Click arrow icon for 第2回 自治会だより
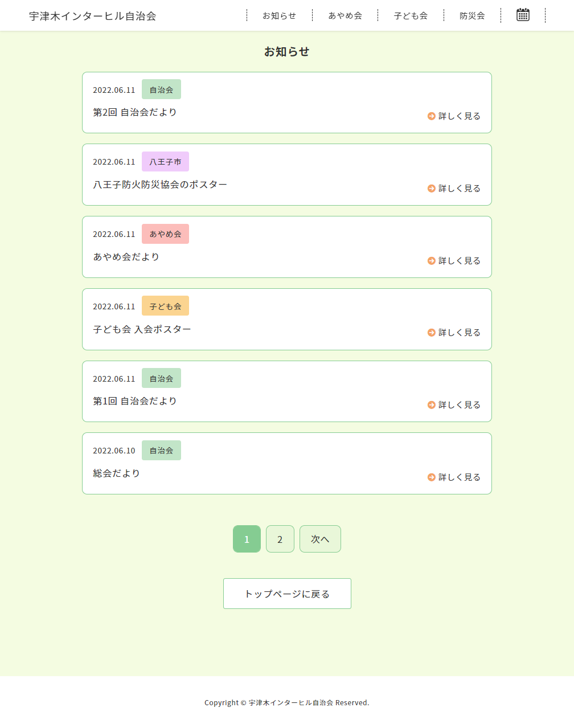 432,116
